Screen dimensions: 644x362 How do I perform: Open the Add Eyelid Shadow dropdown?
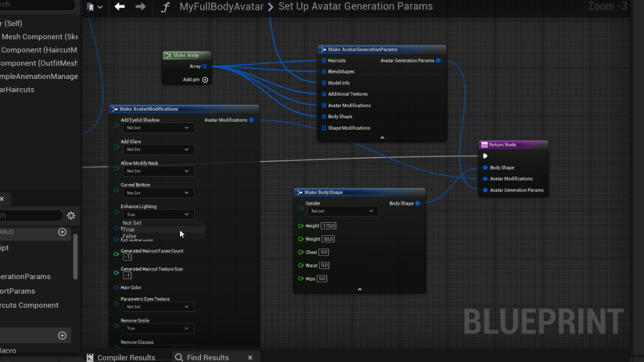click(158, 128)
